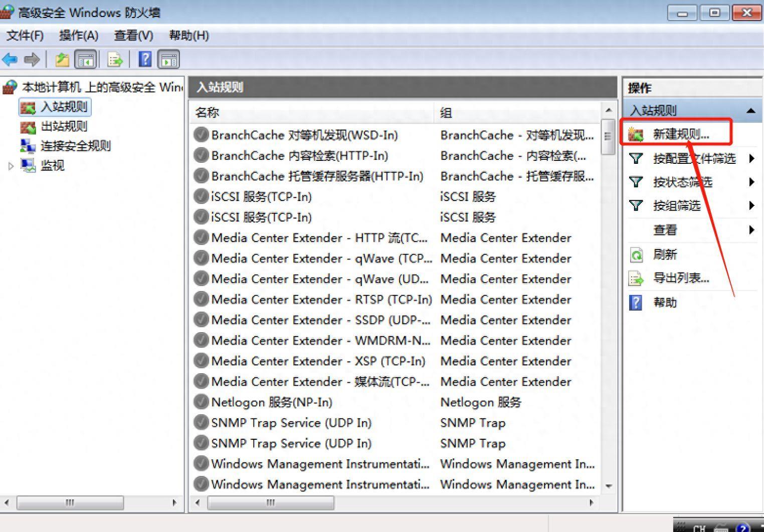Toggle the action pane toolbar icon
The width and height of the screenshot is (764, 532).
click(168, 60)
